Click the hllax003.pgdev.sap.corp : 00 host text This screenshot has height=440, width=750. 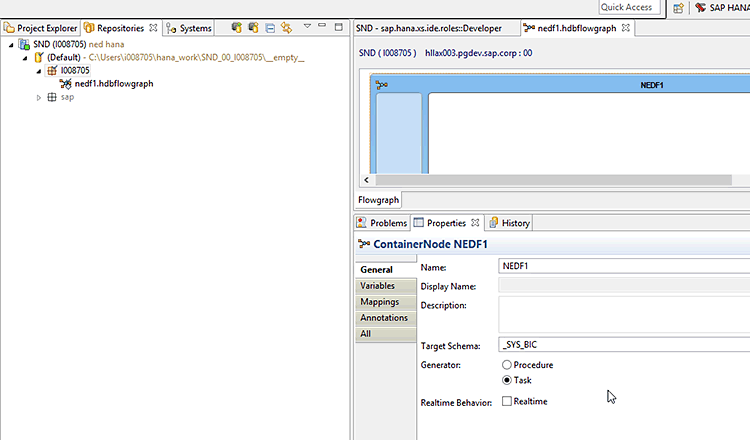[478, 53]
